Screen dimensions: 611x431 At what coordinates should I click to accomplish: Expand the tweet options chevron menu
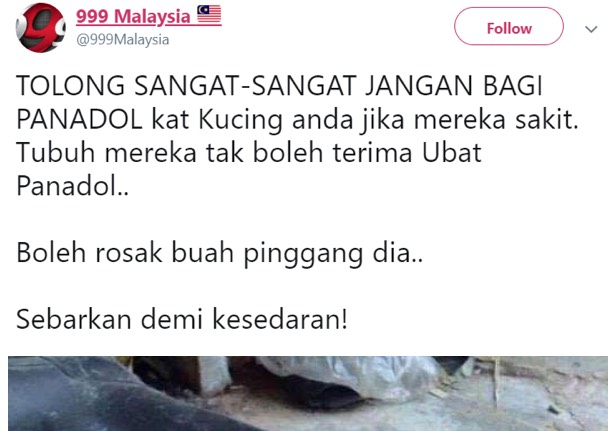coord(591,29)
